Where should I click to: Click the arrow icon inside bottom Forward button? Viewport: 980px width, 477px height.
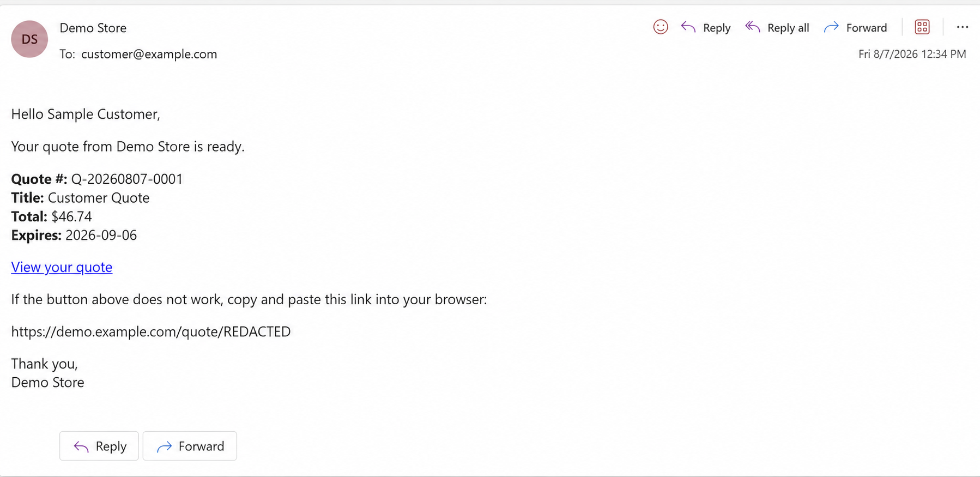[164, 447]
